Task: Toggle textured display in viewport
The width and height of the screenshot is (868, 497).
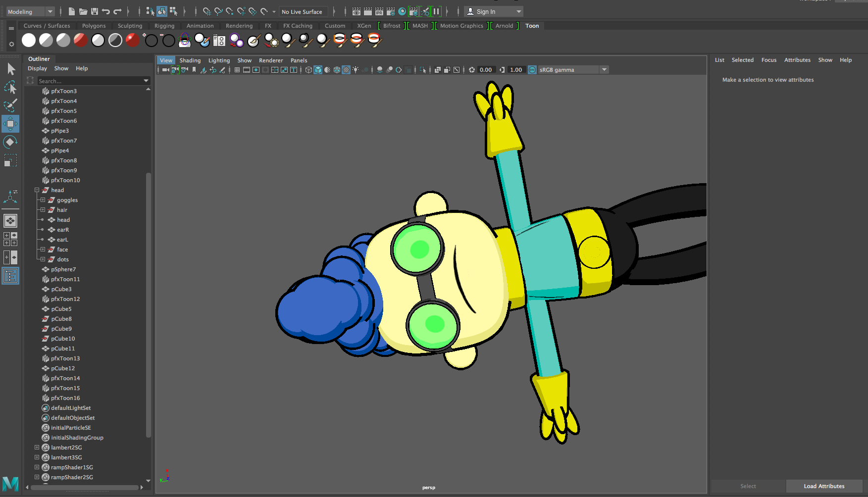Action: pos(346,70)
